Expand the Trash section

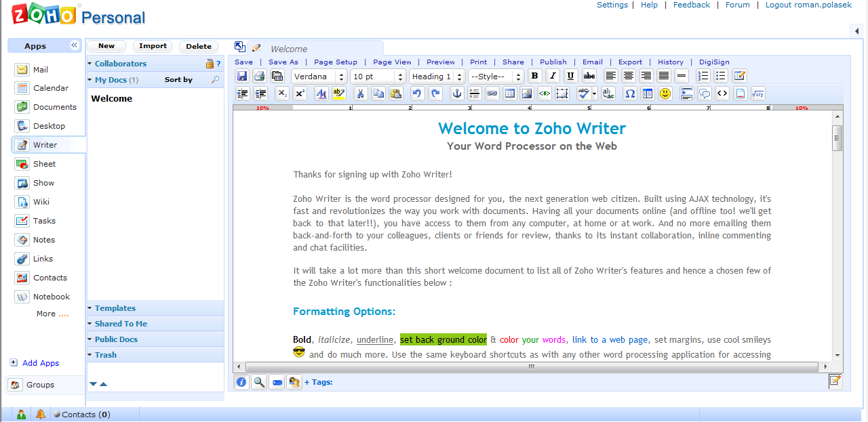(x=155, y=355)
